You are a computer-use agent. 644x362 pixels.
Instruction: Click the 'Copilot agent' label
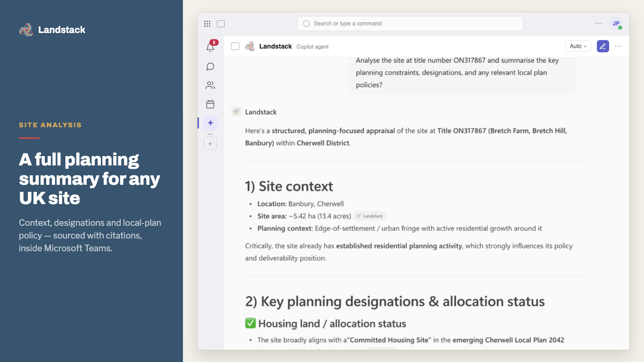[313, 47]
